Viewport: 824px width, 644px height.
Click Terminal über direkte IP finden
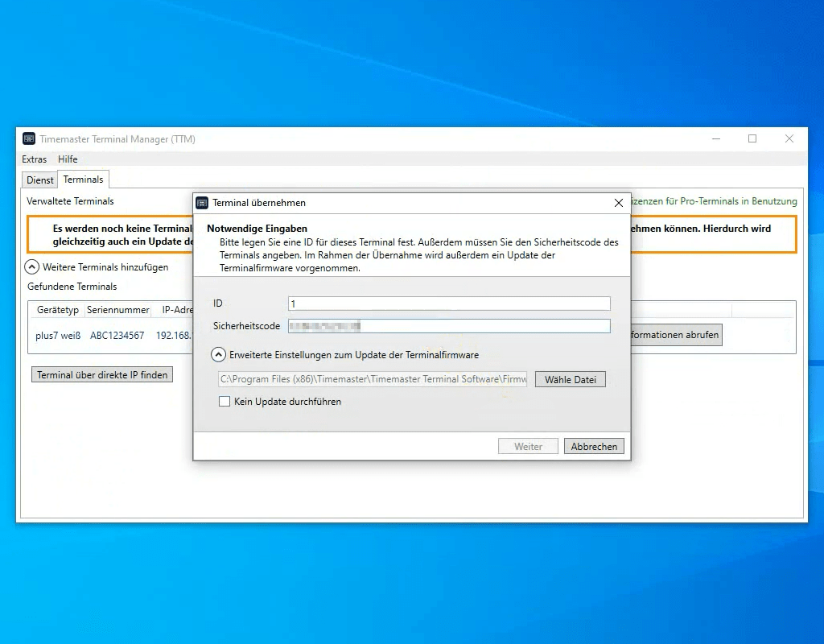[x=102, y=375]
